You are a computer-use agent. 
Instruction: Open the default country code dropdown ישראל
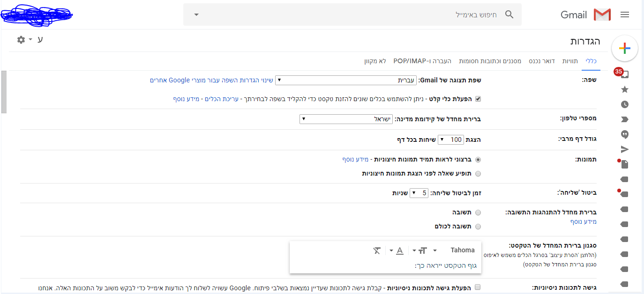tap(346, 119)
